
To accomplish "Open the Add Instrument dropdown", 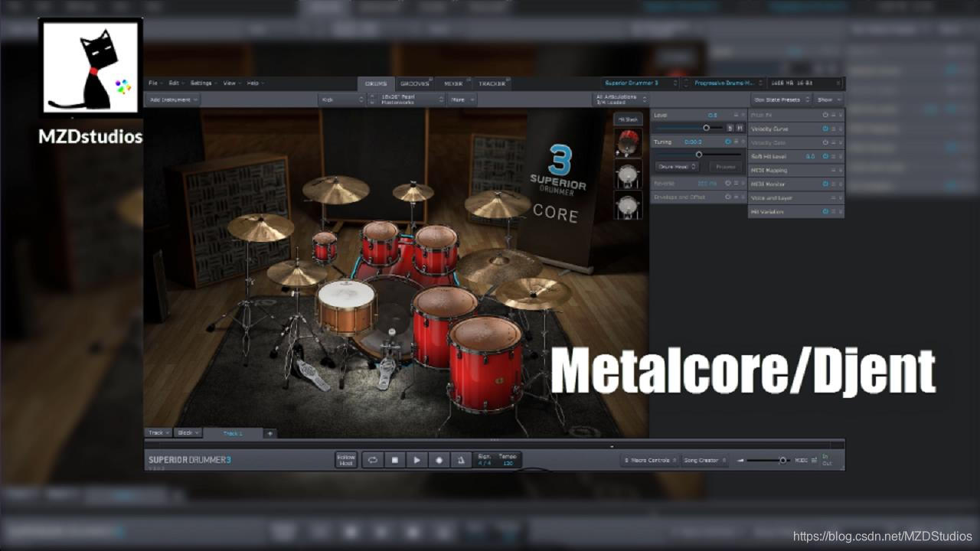I will (x=174, y=99).
